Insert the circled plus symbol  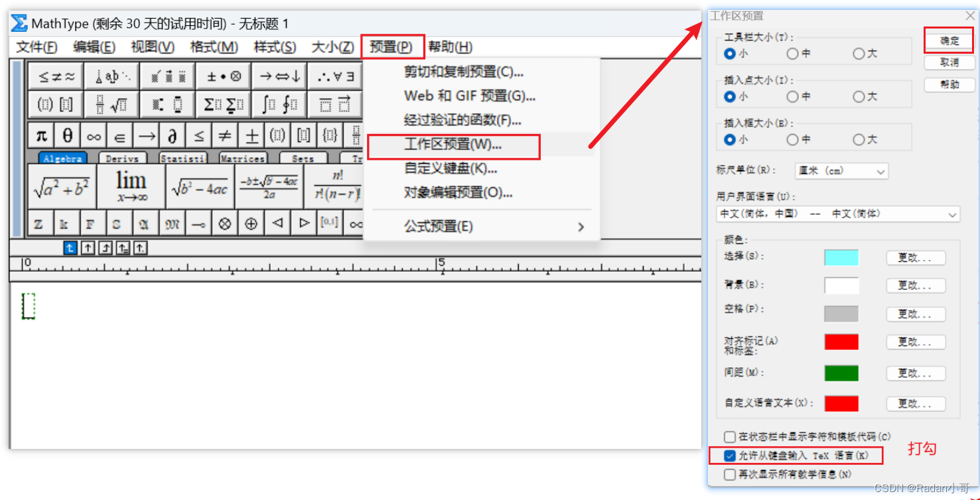(251, 223)
